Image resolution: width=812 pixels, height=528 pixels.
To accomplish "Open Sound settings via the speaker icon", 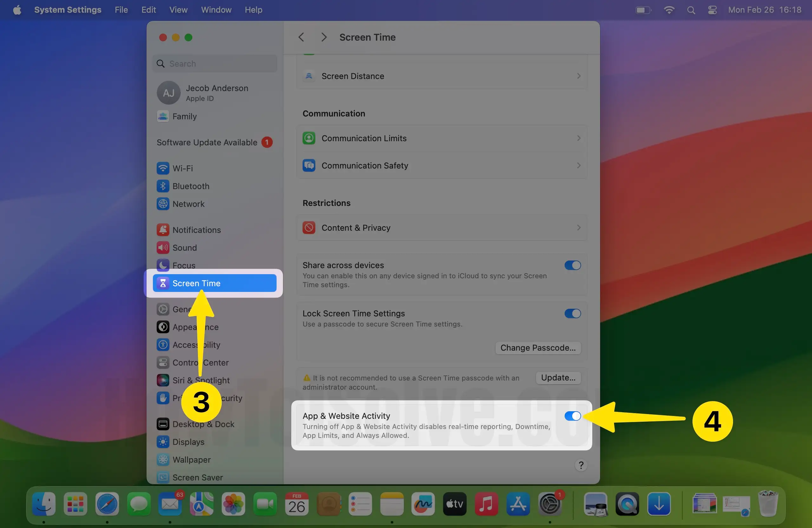I will pos(163,247).
